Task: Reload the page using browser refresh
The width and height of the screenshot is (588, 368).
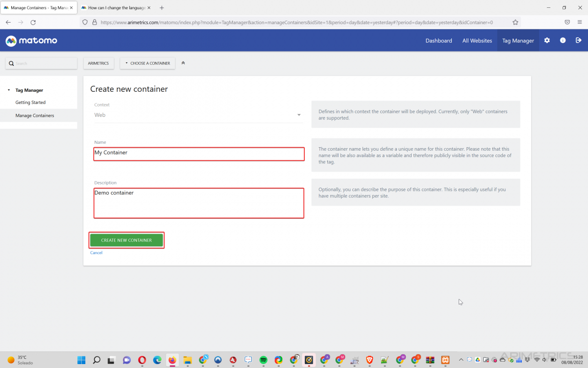Action: [x=33, y=22]
